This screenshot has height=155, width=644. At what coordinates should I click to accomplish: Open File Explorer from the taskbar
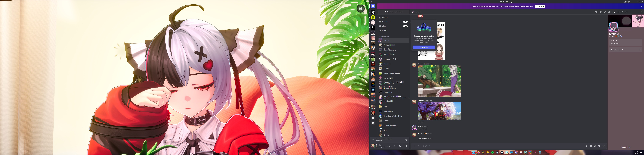coord(488,153)
